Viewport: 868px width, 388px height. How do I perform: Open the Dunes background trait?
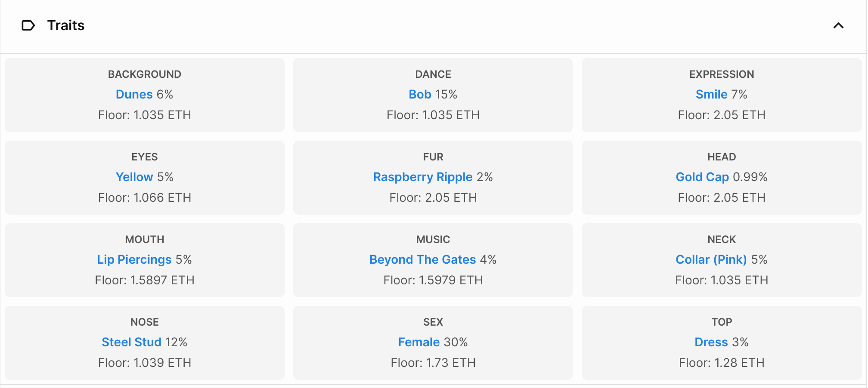(134, 94)
